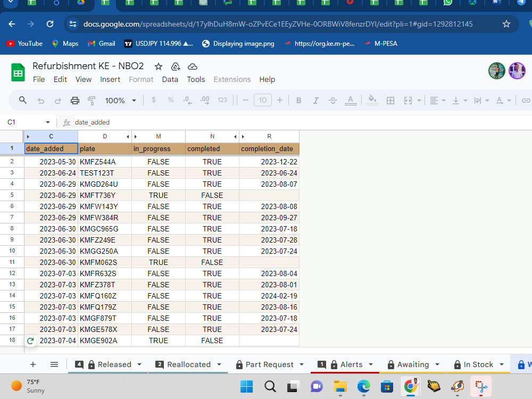Open the Alerts tab dropdown arrow

[x=370, y=364]
